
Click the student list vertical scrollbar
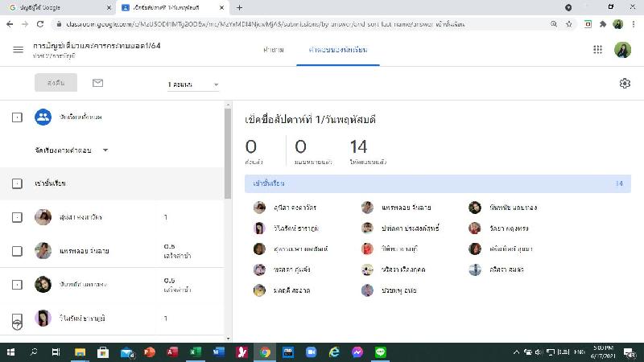229,153
